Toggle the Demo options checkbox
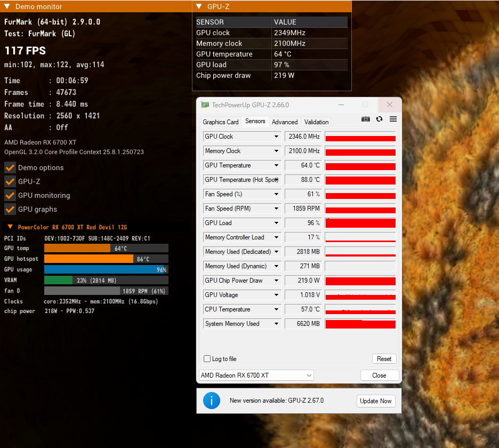The width and height of the screenshot is (499, 448). click(10, 167)
